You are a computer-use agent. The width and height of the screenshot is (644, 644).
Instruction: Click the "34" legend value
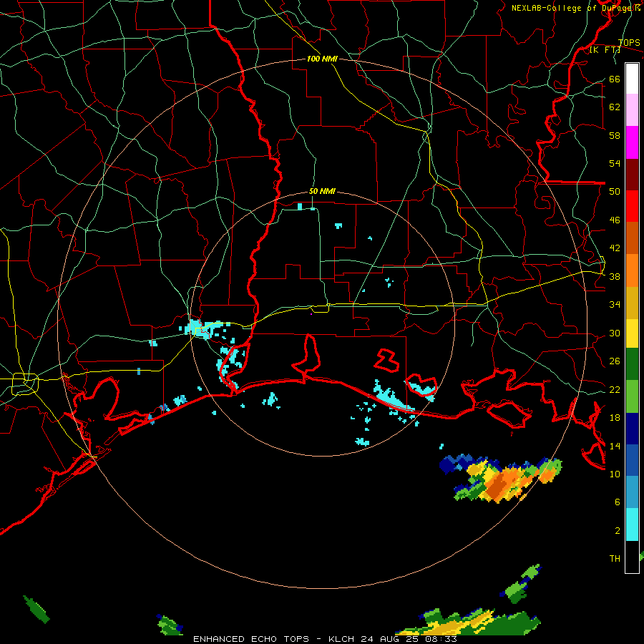coord(615,305)
